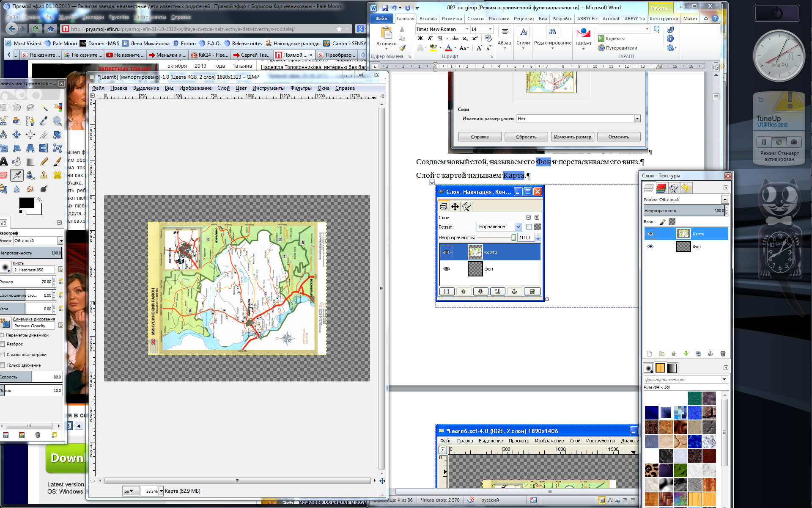Click Кодексы button in ГАРАНТ group

[612, 39]
